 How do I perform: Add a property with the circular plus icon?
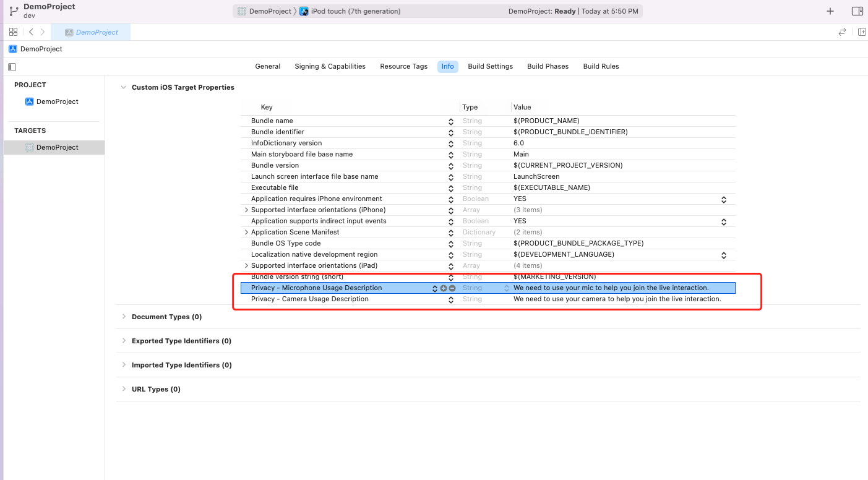445,288
